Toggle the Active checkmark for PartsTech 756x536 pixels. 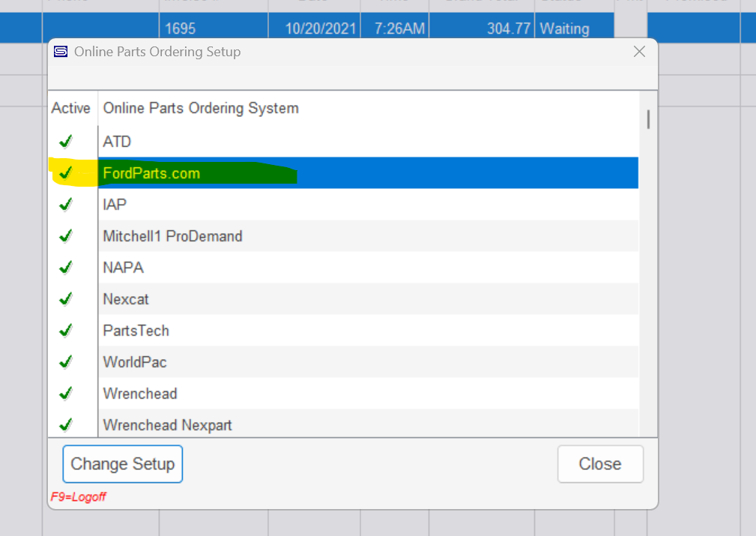(66, 331)
